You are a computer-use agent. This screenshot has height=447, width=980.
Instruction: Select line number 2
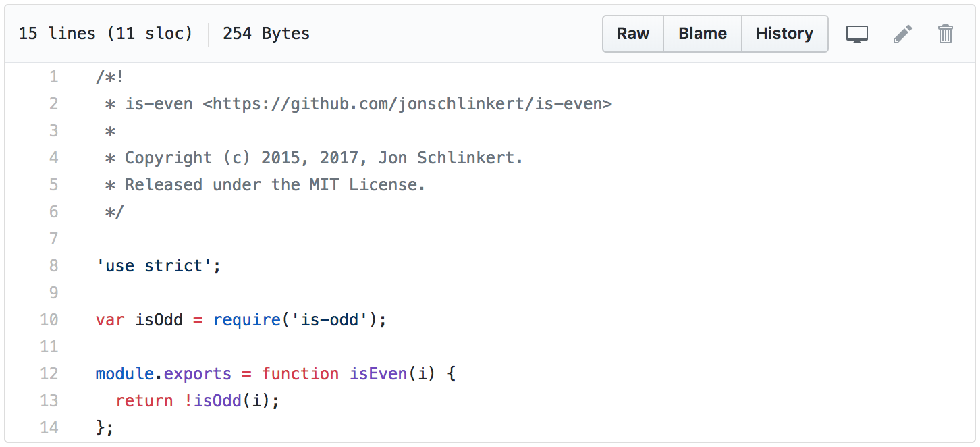54,104
